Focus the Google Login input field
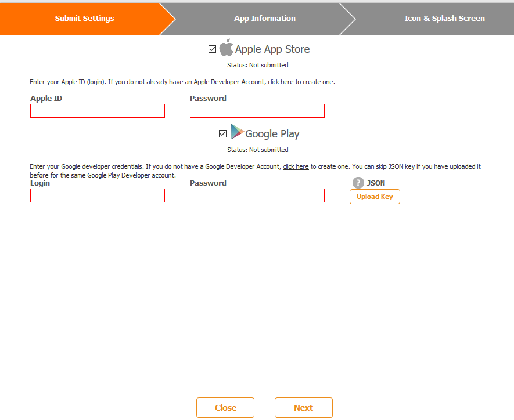This screenshot has width=514, height=420. (98, 195)
